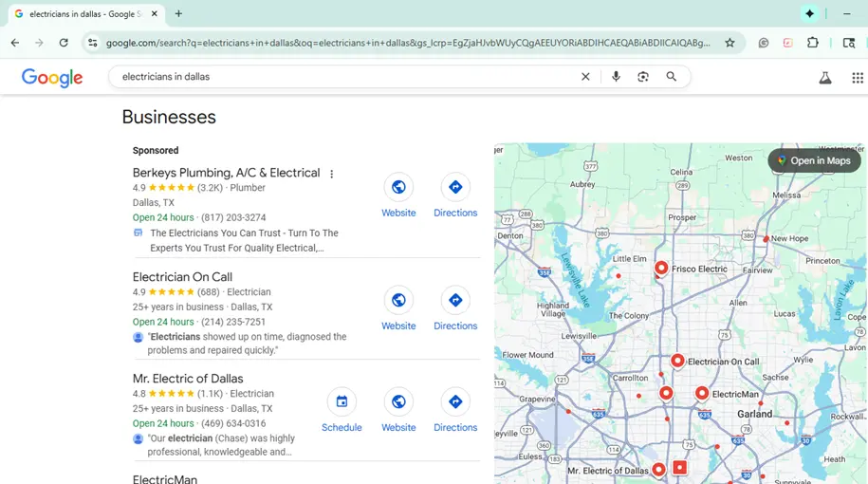This screenshot has height=484, width=868.
Task: Click Berkeys ad description text
Action: click(x=244, y=240)
